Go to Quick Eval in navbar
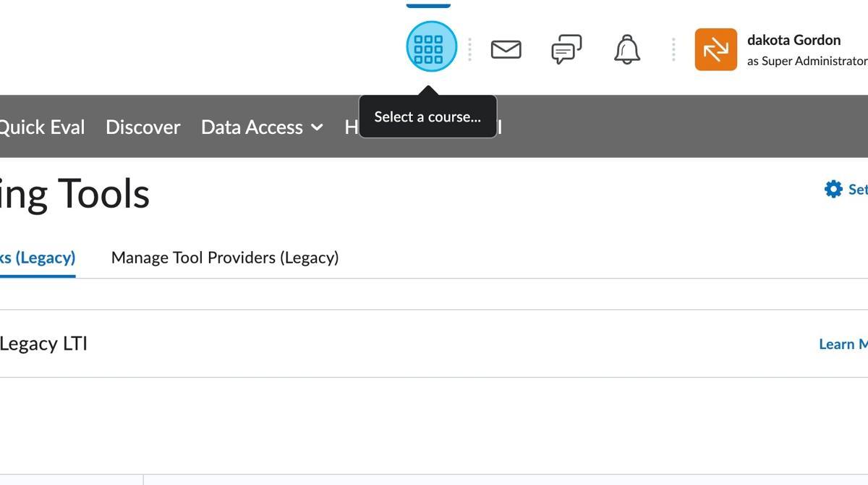Viewport: 868px width, 485px height. tap(41, 127)
